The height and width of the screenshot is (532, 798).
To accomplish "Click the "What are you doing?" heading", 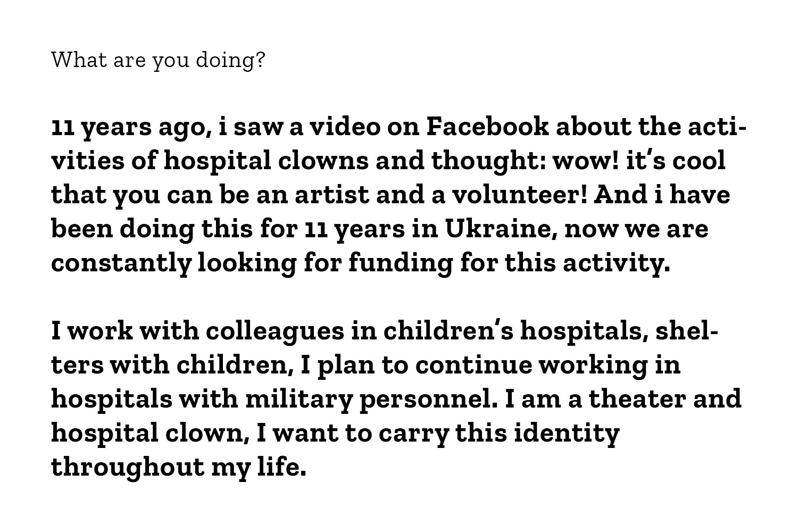I will tap(157, 61).
